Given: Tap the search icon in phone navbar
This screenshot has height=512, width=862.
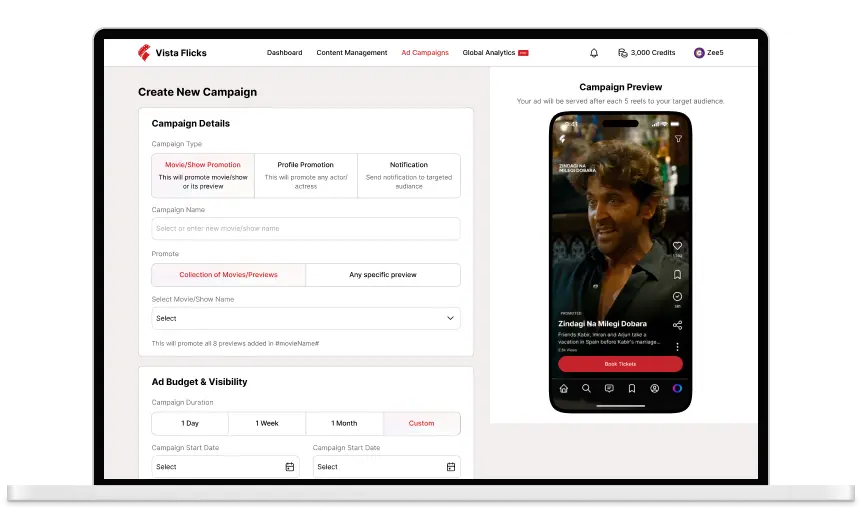Looking at the screenshot, I should click(586, 389).
